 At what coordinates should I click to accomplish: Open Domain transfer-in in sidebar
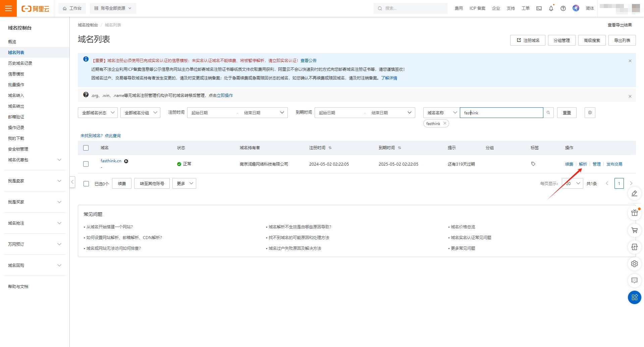click(16, 95)
